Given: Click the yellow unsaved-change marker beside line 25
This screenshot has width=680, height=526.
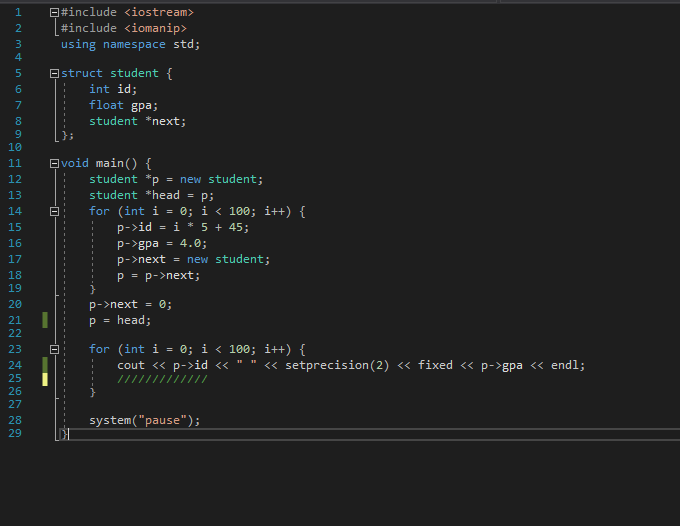Looking at the screenshot, I should coord(45,379).
